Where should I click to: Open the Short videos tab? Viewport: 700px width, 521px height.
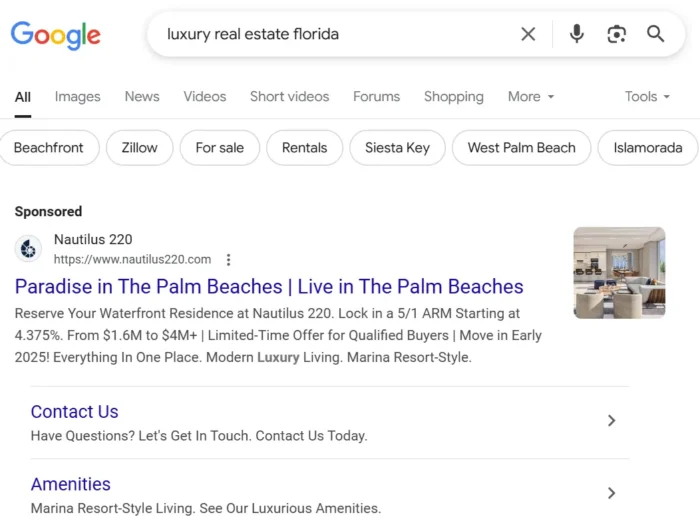pyautogui.click(x=290, y=96)
